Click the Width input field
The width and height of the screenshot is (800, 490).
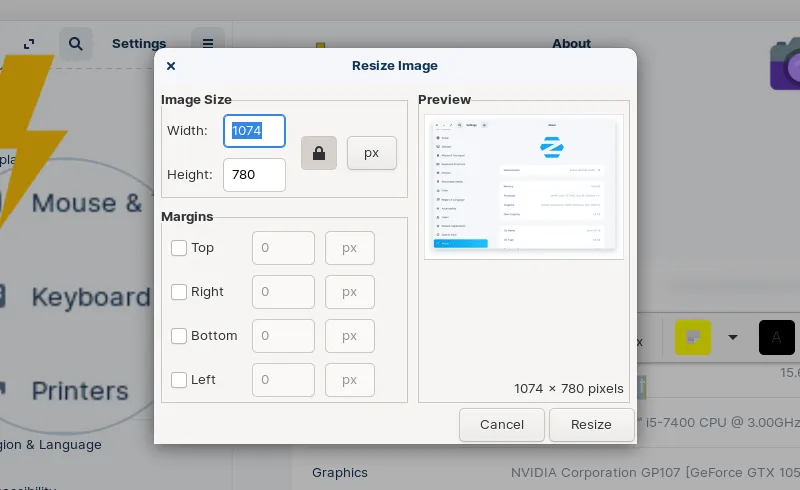(x=254, y=131)
